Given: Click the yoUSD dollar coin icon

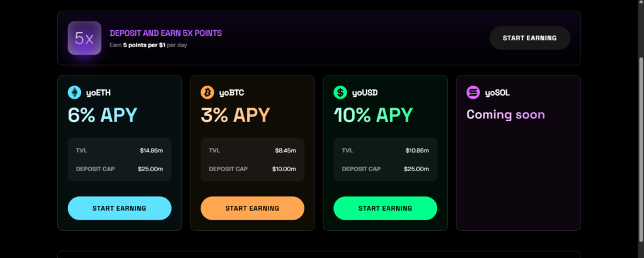Looking at the screenshot, I should point(340,93).
